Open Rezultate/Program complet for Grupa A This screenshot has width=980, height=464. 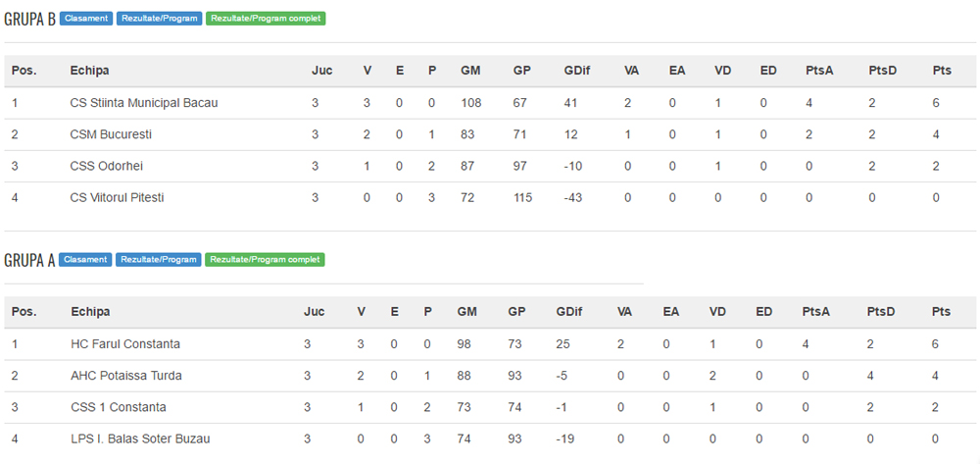(265, 260)
